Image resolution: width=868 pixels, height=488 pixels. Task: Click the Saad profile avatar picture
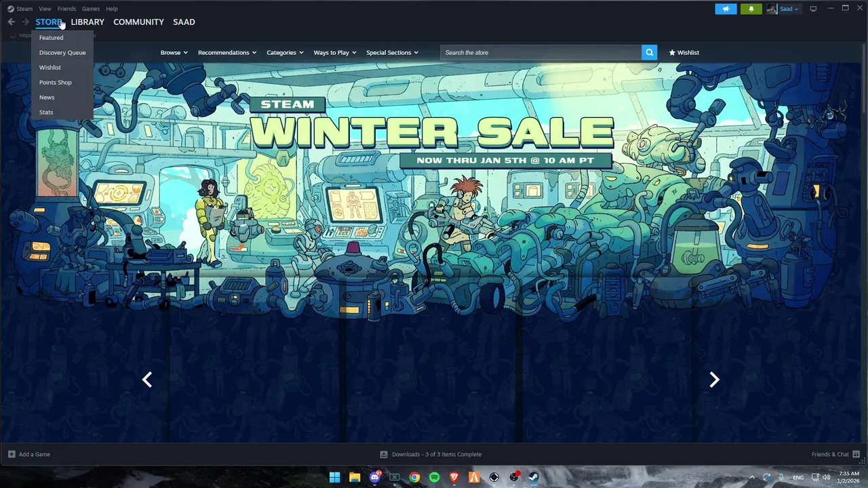pos(772,9)
